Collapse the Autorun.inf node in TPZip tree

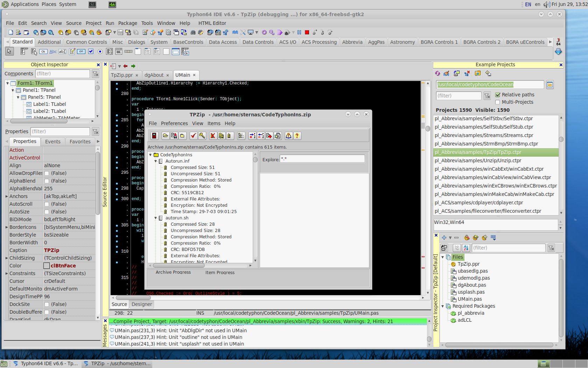156,161
